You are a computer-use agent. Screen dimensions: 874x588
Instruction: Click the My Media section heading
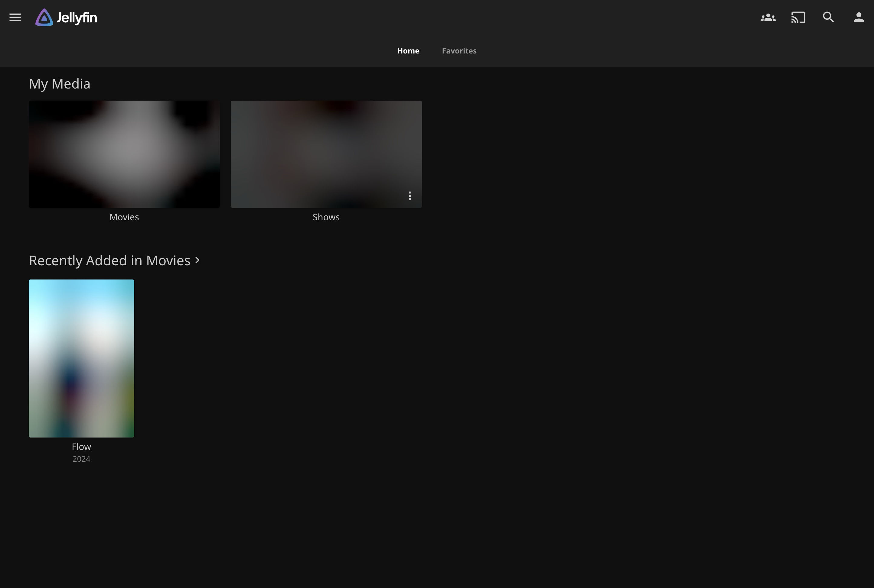tap(59, 83)
